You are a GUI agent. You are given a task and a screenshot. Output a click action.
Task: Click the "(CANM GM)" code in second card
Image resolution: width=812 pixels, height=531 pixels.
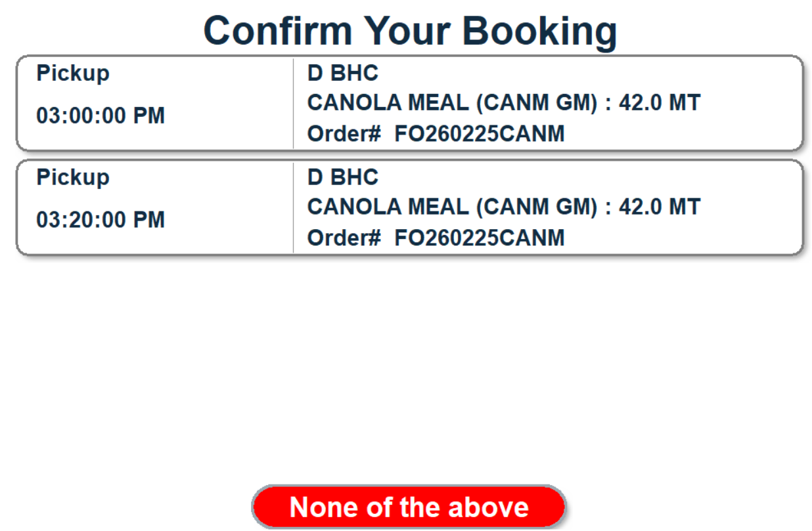pyautogui.click(x=536, y=207)
